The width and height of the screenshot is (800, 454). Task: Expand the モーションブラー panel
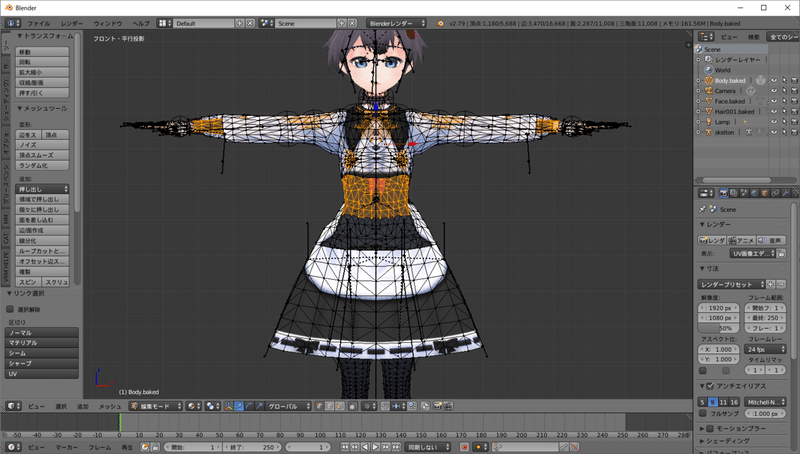pyautogui.click(x=702, y=428)
